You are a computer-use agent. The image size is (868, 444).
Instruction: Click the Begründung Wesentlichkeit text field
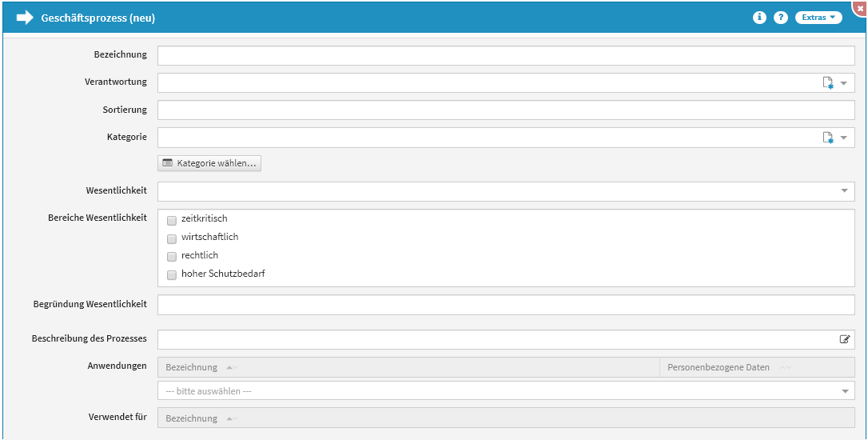tap(506, 305)
